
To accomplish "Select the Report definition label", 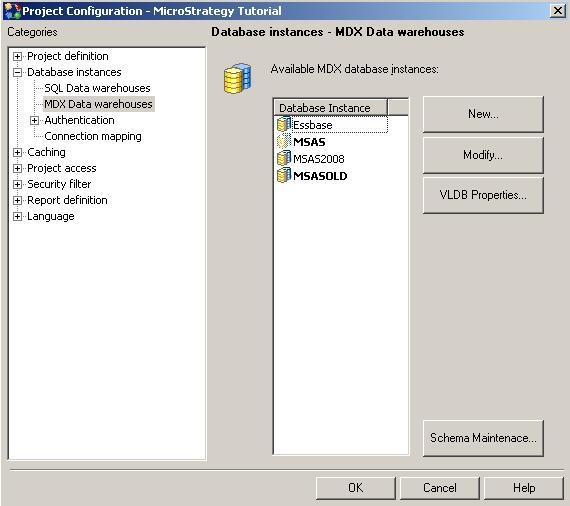I will (x=67, y=200).
